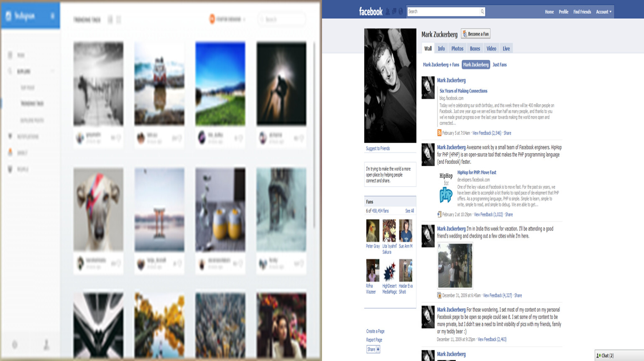The image size is (644, 361).
Task: Click the HipHop for PHP logo image
Action: point(446,188)
